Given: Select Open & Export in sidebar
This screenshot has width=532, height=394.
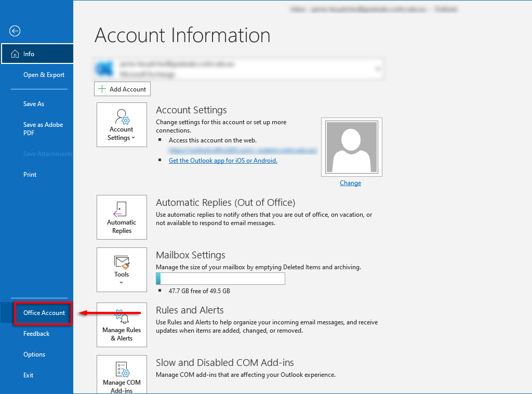Looking at the screenshot, I should (x=44, y=75).
